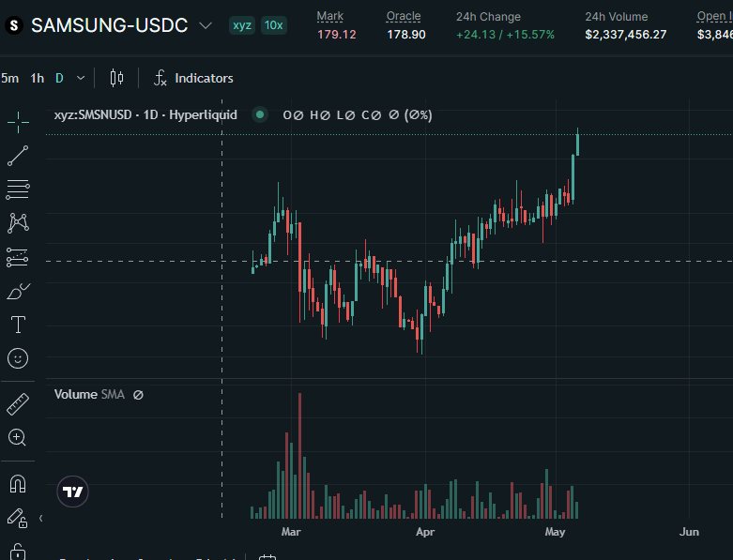Click the SAMSUNG-USDC pair name
This screenshot has width=733, height=560.
tap(110, 25)
